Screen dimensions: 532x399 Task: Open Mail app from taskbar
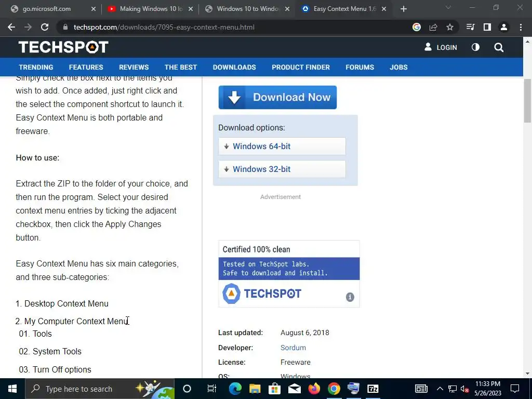[x=294, y=389]
